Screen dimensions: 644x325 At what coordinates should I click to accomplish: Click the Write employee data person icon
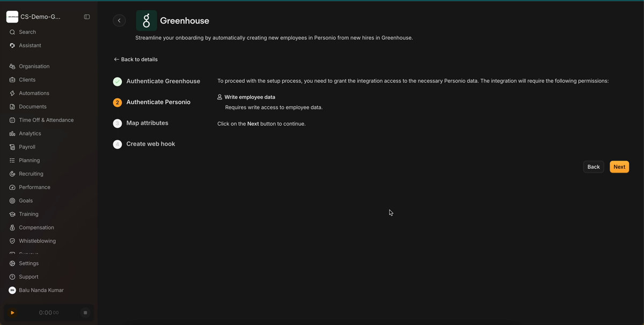click(219, 97)
